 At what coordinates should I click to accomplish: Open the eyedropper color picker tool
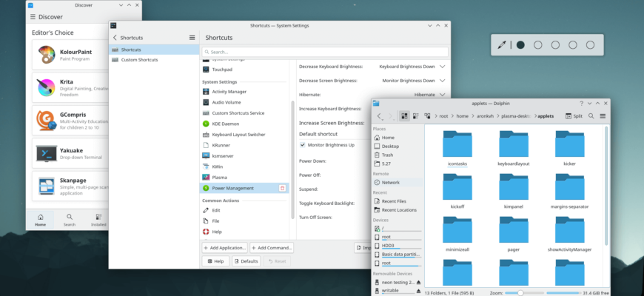[501, 45]
